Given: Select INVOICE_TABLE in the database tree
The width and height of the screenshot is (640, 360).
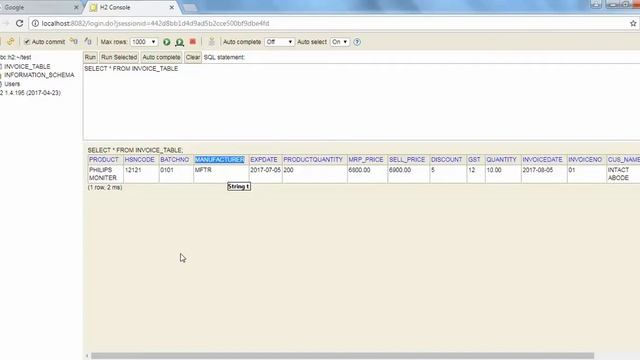Looking at the screenshot, I should point(27,66).
